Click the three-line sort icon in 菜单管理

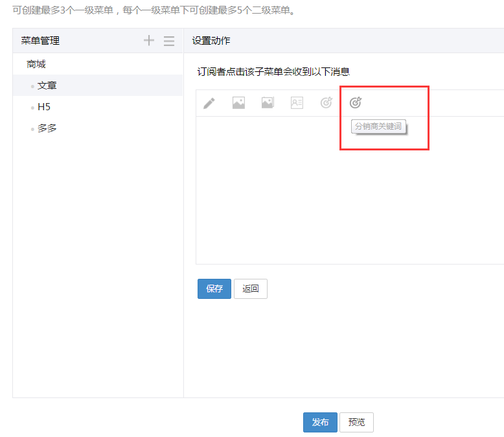[169, 41]
